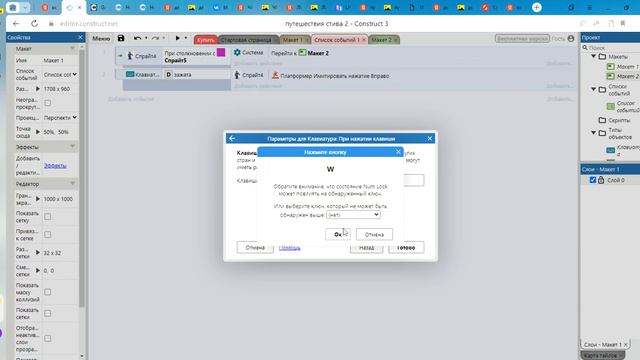This screenshot has width=640, height=360.
Task: Open the preview options dropdown arrow
Action: pos(186,38)
